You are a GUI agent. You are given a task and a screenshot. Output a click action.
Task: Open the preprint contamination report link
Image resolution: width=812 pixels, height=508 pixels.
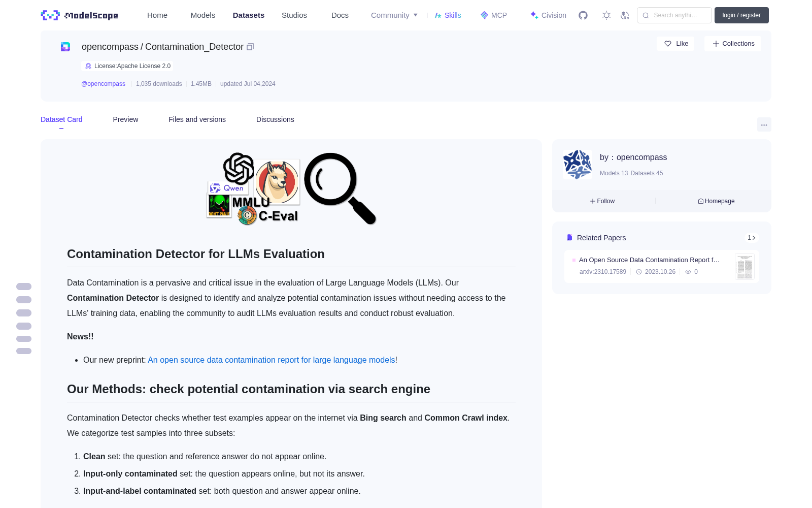[x=272, y=360]
